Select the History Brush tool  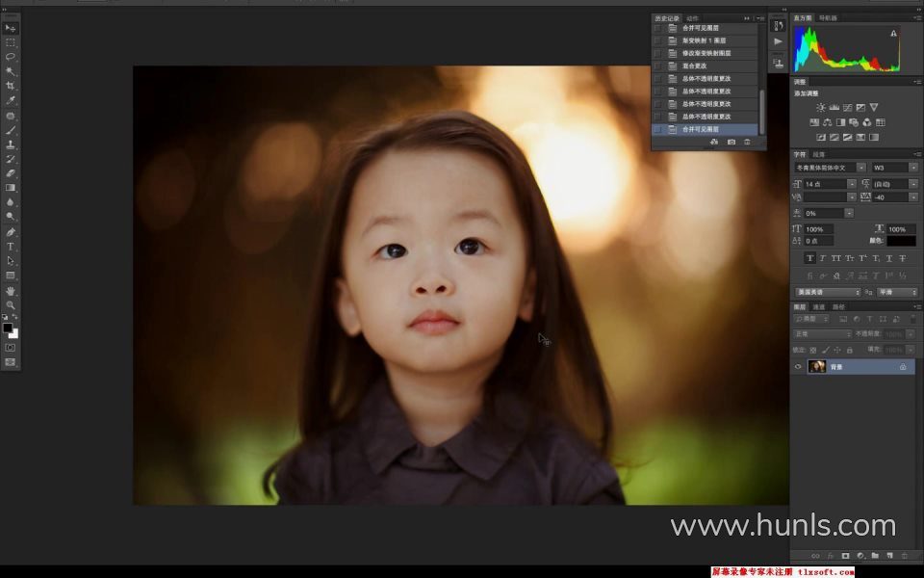click(10, 159)
